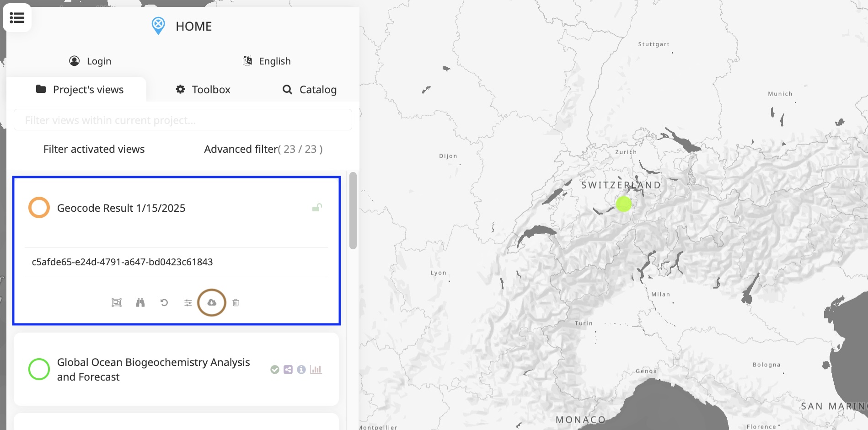868x430 pixels.
Task: Click the info icon on Global Ocean Biogeochemistry
Action: pyautogui.click(x=302, y=369)
